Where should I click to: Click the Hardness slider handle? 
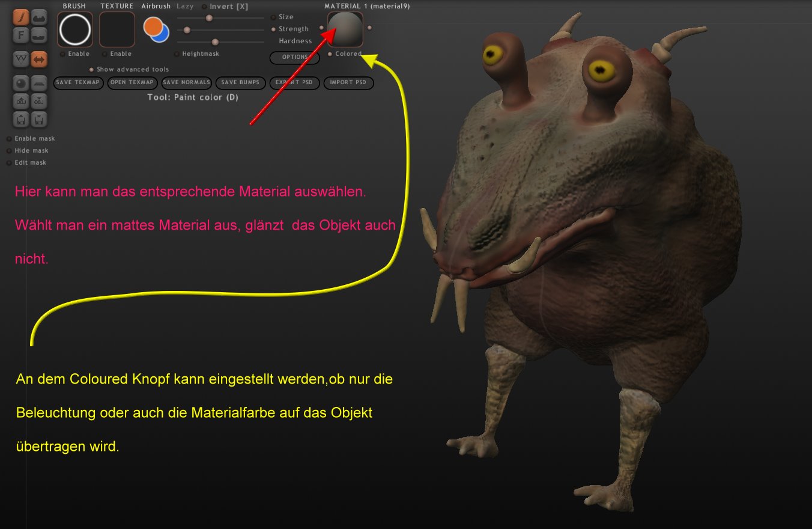[x=215, y=42]
